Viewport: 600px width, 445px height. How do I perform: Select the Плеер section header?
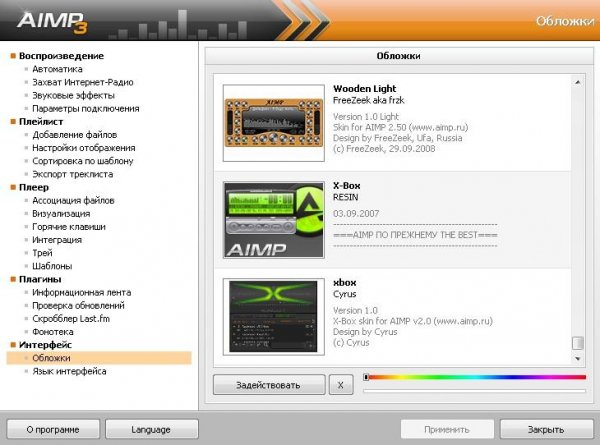[34, 187]
